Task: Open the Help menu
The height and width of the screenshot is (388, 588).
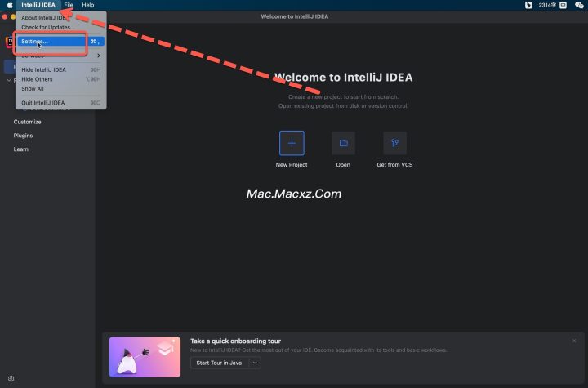Action: click(88, 5)
